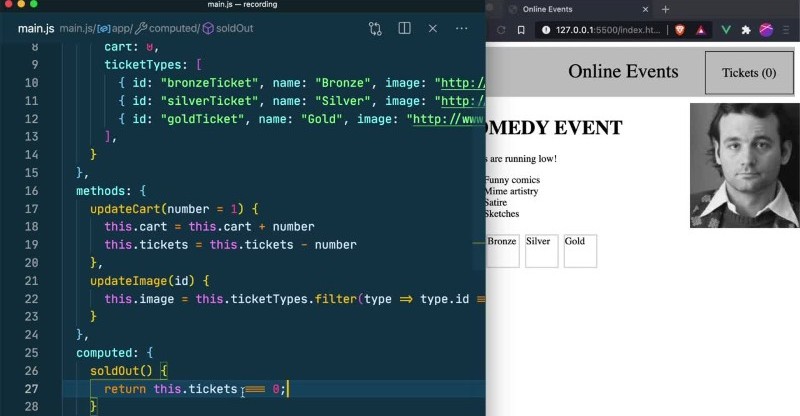800x416 pixels.
Task: Click the macOS green maximize window button
Action: click(34, 4)
